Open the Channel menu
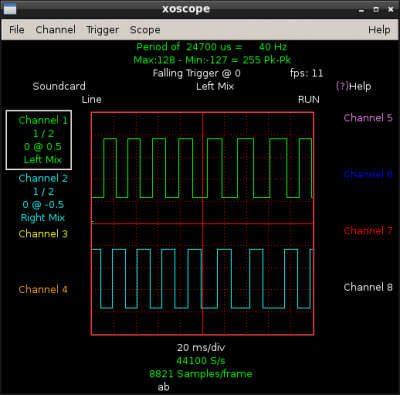Screen dimensions: 400x395 (x=55, y=30)
